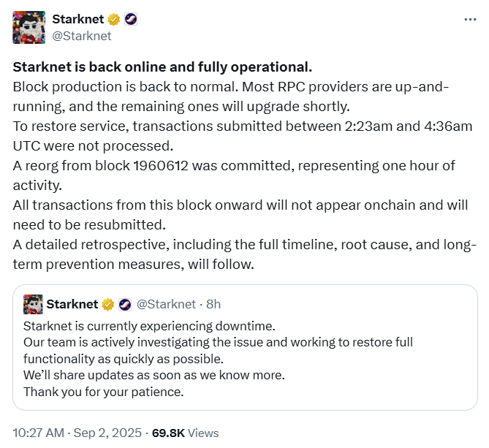489x448 pixels.
Task: Click the 'Thank you for your patience' line
Action: pos(103,392)
